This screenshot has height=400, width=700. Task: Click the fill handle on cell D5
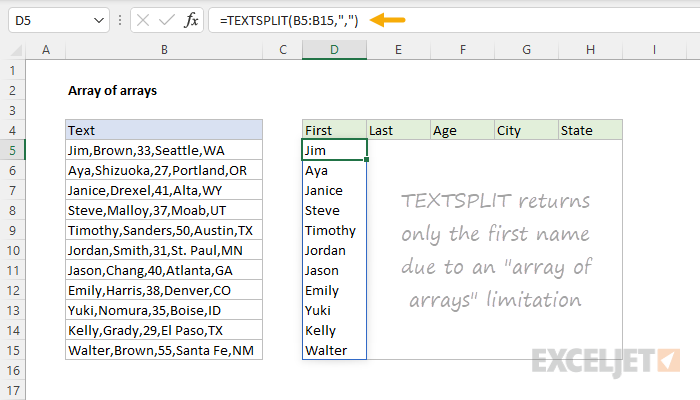click(x=367, y=159)
